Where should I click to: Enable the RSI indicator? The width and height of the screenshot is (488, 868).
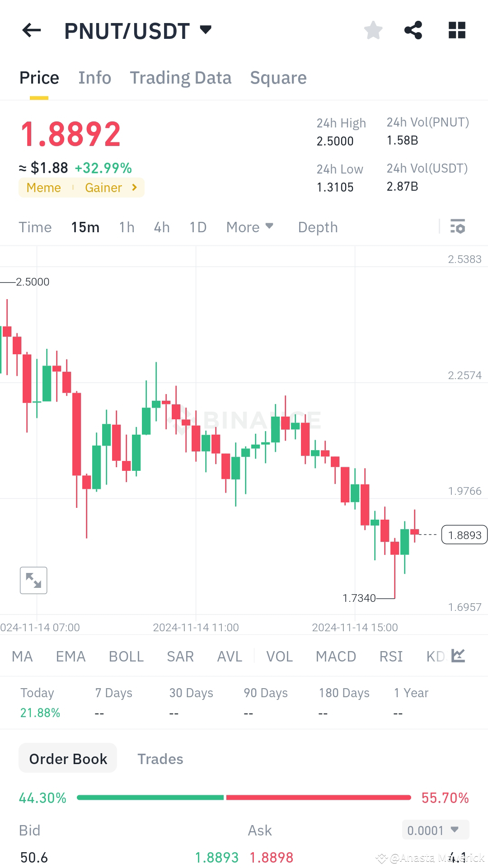pos(390,656)
